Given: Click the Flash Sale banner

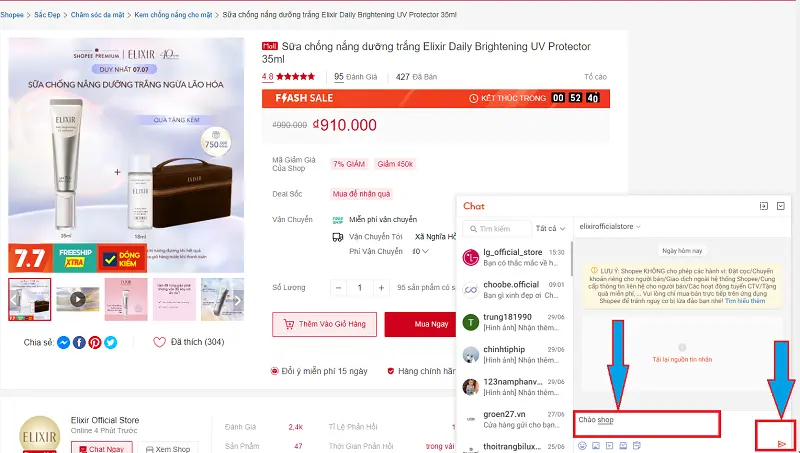Looking at the screenshot, I should click(x=436, y=98).
